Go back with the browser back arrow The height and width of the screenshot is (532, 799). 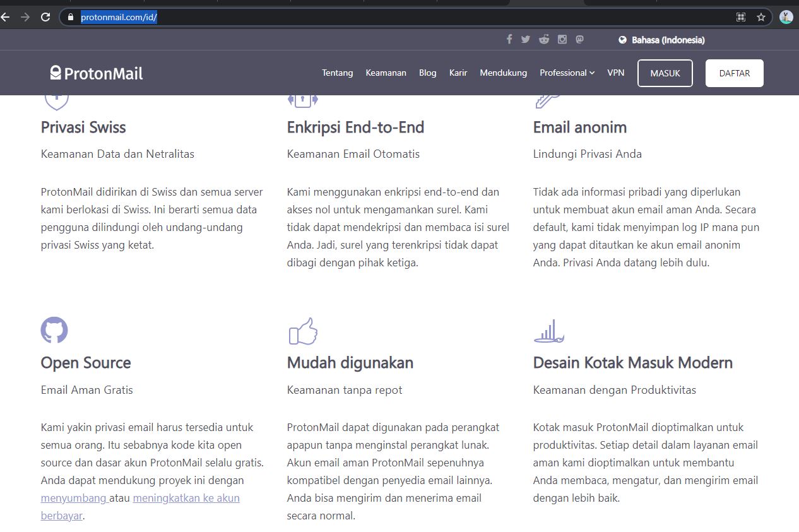(5, 17)
